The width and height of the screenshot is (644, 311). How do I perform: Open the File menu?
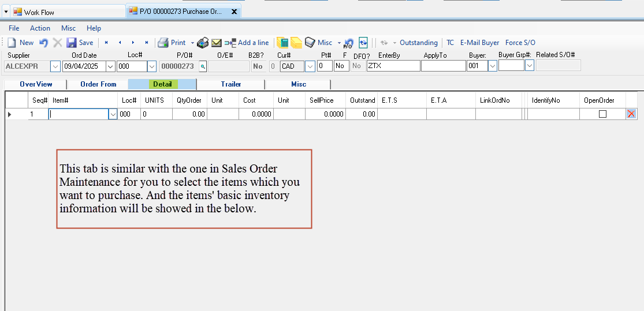[14, 28]
